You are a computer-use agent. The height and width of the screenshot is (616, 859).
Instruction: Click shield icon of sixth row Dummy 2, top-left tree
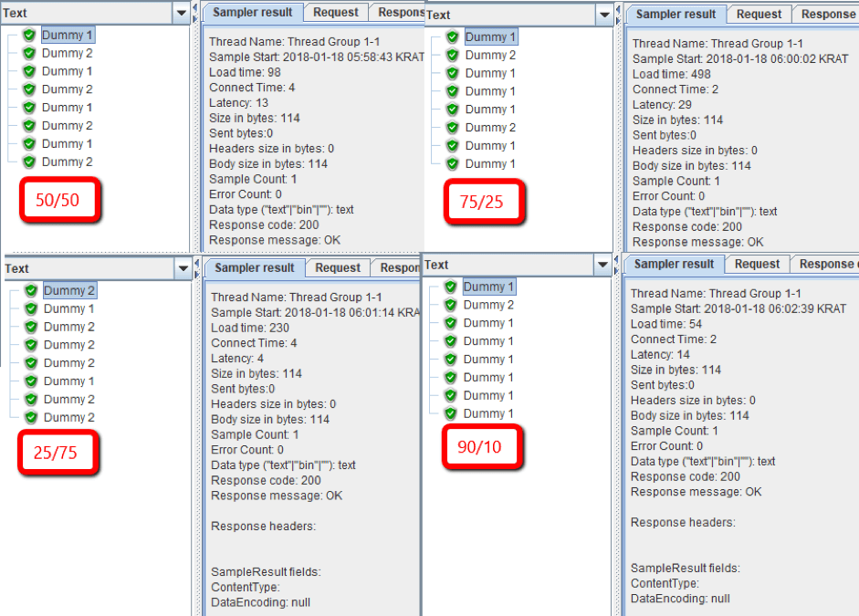pyautogui.click(x=29, y=125)
